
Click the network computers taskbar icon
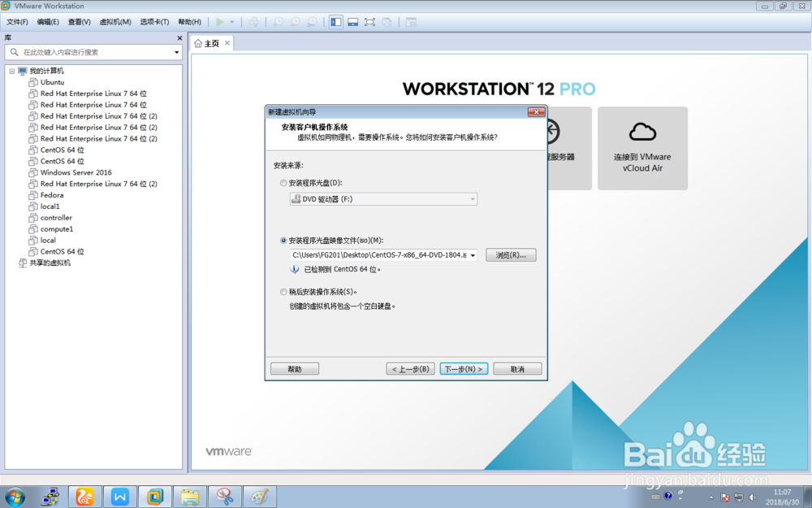coord(50,497)
